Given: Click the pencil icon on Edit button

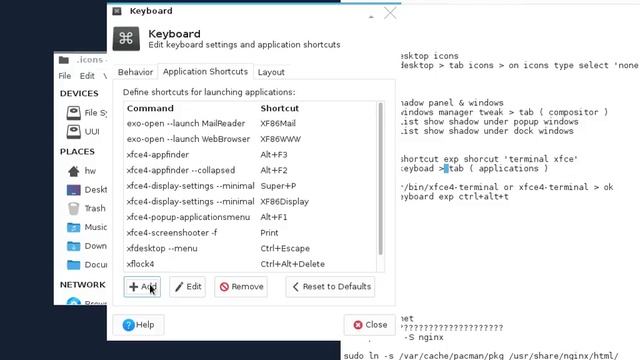Looking at the screenshot, I should [179, 287].
